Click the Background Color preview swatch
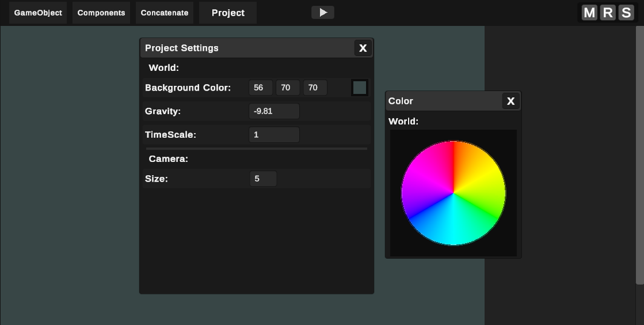 pyautogui.click(x=360, y=88)
